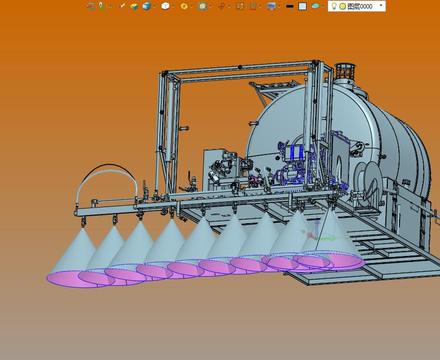
Task: Select the white pencil-like toolbar icon
Action: point(122,6)
